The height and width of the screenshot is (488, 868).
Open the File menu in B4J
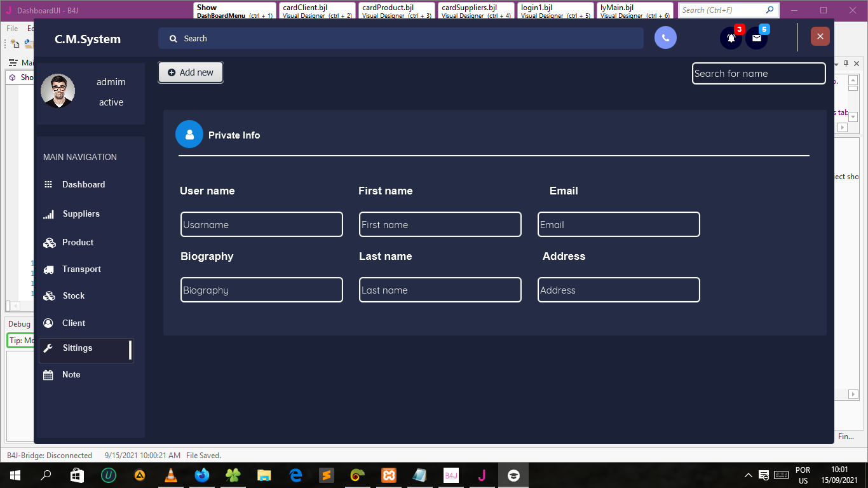click(12, 29)
